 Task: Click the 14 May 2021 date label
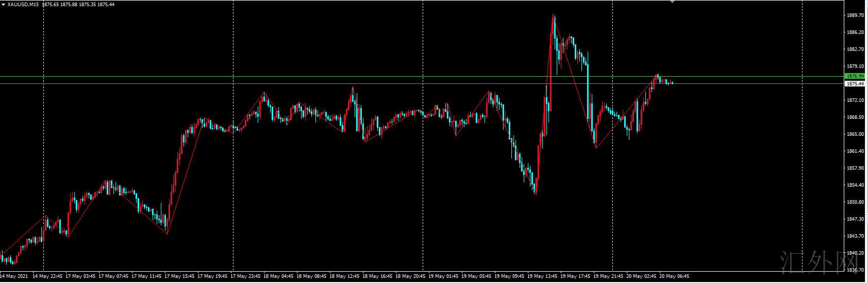coord(14,276)
